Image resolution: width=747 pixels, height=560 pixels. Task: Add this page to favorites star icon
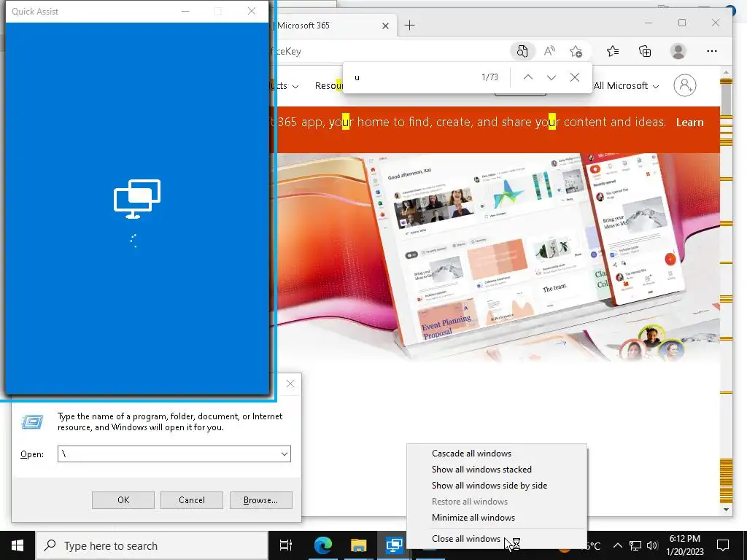pyautogui.click(x=576, y=51)
